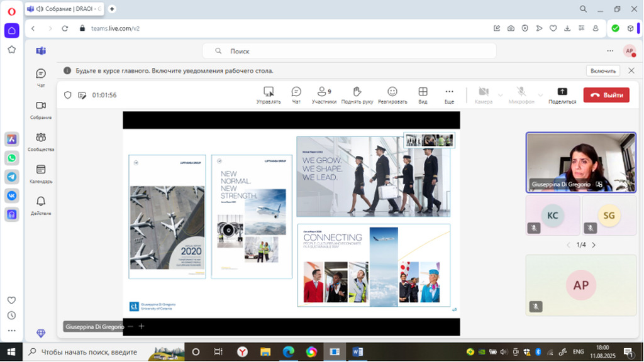Go to next participant page arrow
The image size is (644, 362).
594,244
